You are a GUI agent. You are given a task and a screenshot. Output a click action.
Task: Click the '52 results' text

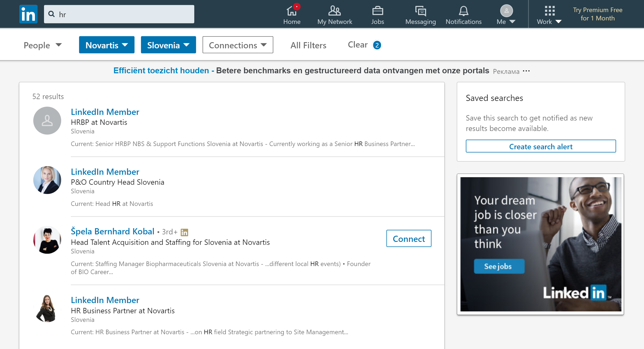coord(48,96)
